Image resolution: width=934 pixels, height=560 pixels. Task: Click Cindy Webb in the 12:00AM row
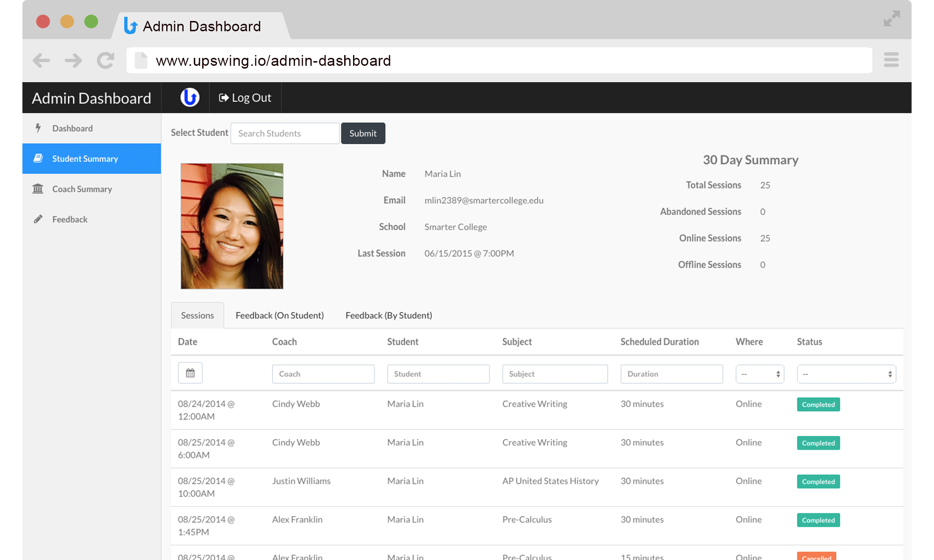click(x=296, y=404)
